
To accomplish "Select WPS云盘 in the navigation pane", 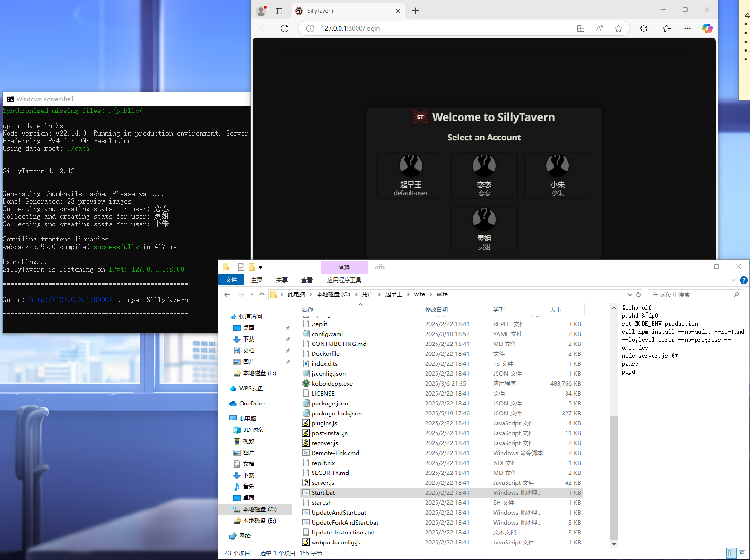I will [x=251, y=388].
